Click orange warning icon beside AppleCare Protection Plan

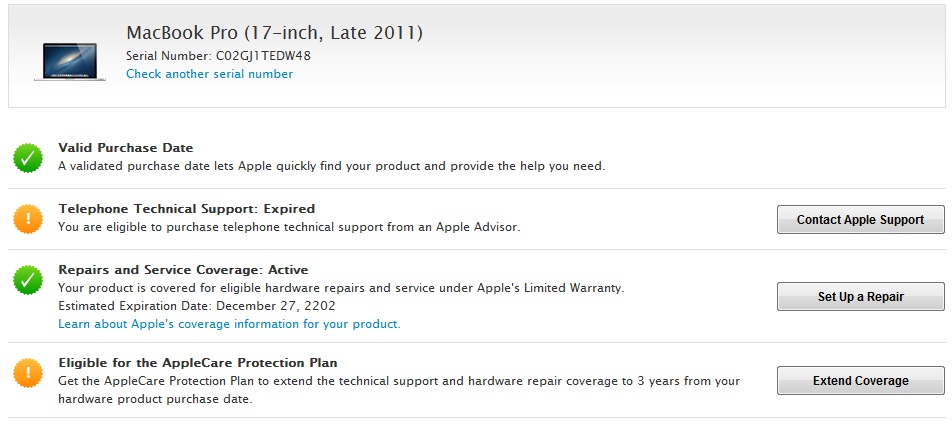point(28,373)
